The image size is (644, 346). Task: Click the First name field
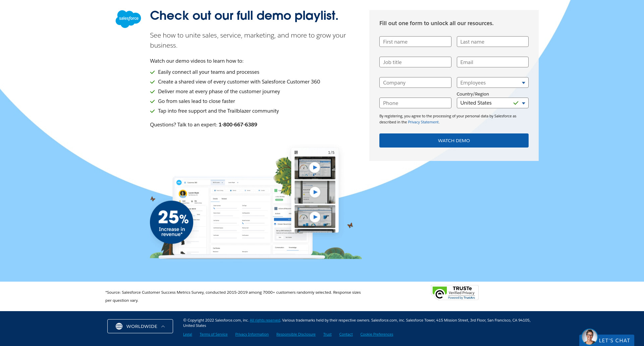[415, 42]
